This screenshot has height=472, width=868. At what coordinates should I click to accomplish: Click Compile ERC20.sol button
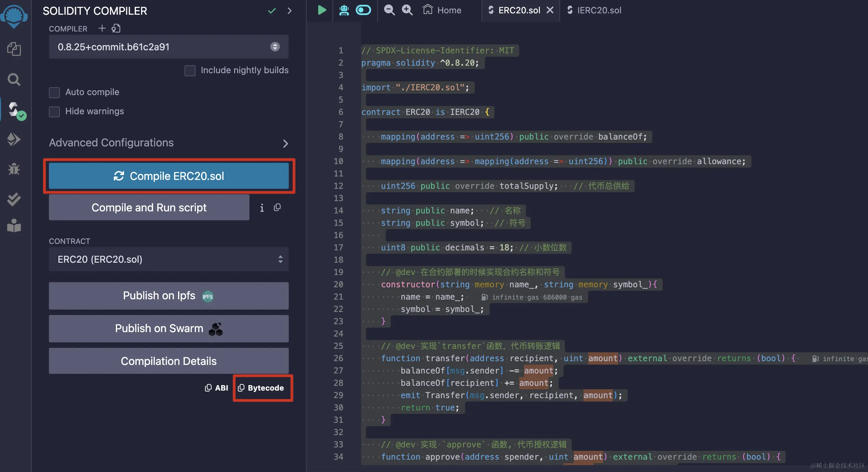click(168, 176)
